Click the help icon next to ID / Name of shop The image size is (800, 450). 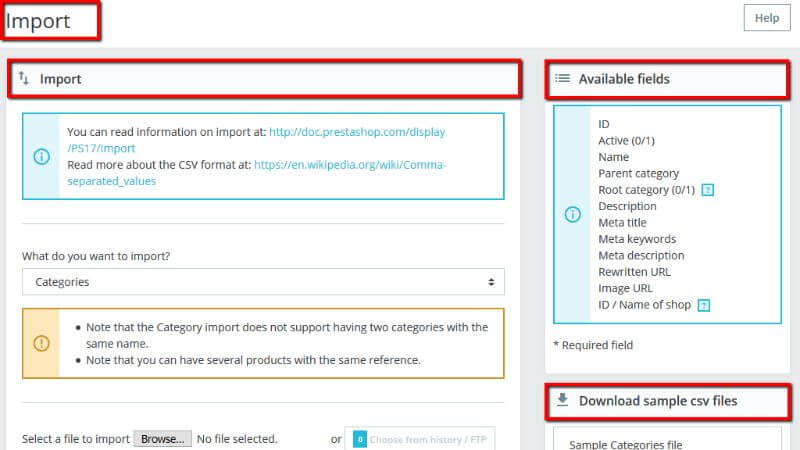tap(704, 305)
